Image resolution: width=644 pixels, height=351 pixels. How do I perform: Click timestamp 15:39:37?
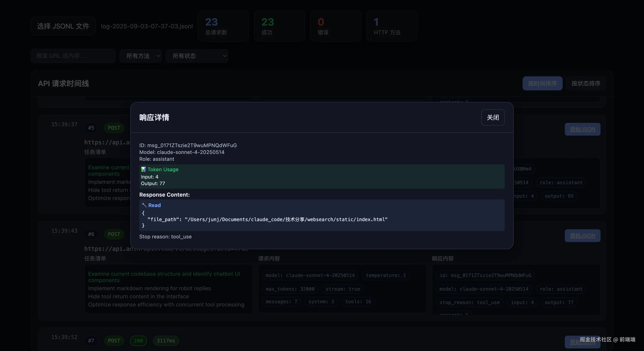point(64,124)
